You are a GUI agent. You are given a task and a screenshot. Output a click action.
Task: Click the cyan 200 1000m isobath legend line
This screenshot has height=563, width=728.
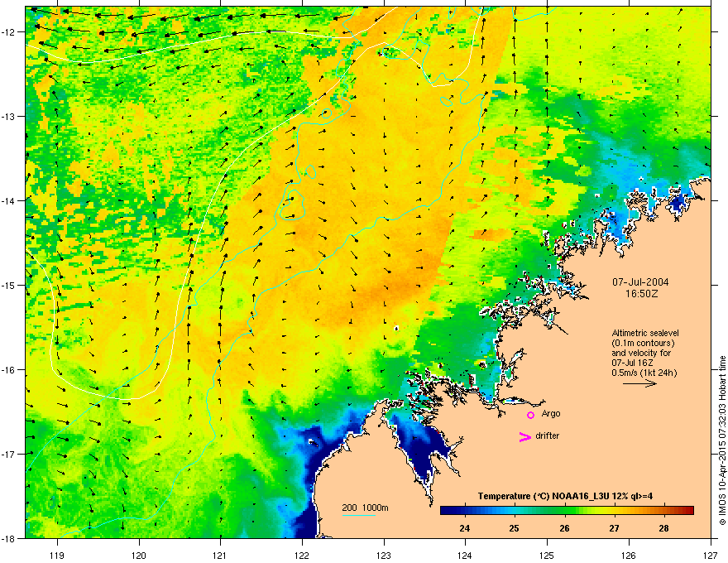click(358, 516)
